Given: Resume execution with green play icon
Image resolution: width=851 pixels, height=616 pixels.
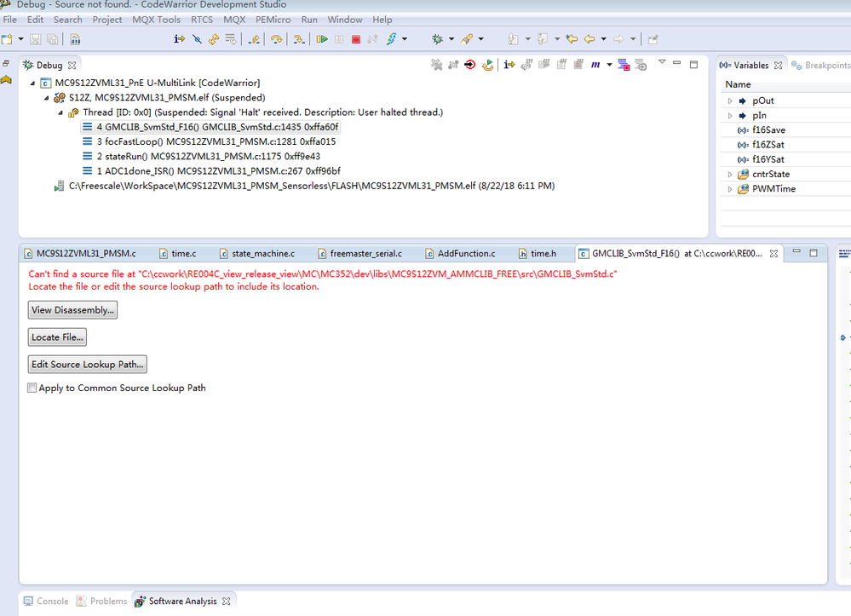Looking at the screenshot, I should pyautogui.click(x=322, y=39).
